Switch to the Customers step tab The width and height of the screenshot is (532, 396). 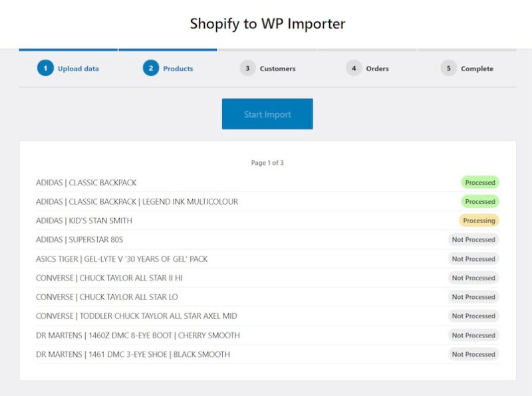(x=277, y=68)
